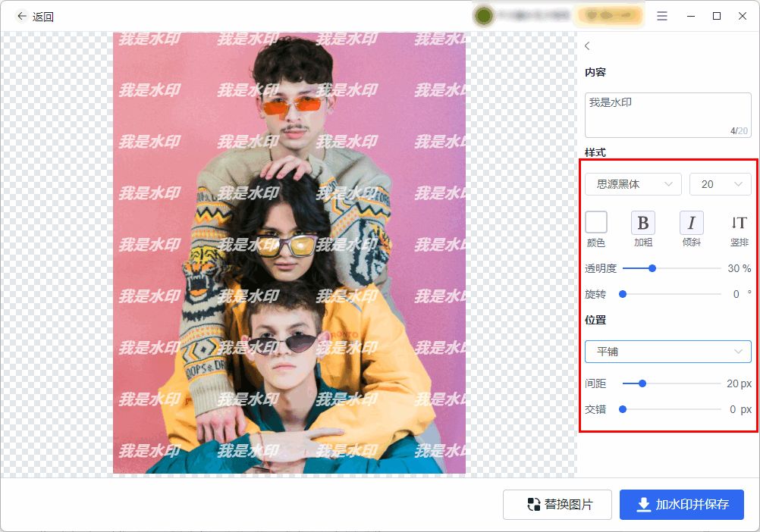Open the 思源黑体 font dropdown
760x532 pixels.
pos(633,184)
